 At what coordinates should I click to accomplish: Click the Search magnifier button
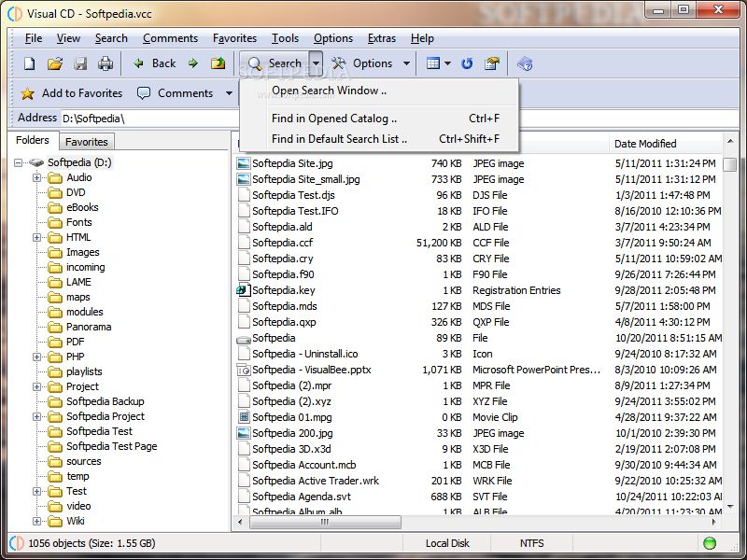(x=275, y=63)
